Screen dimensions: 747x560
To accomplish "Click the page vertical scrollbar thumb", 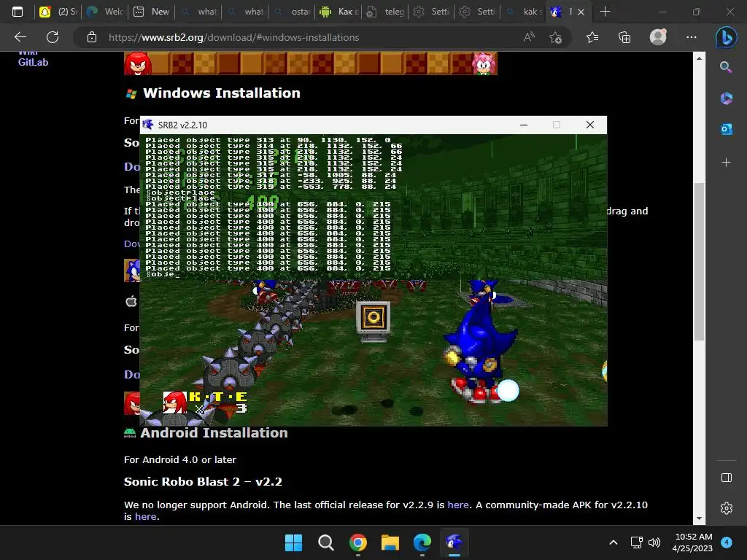I will click(x=699, y=262).
